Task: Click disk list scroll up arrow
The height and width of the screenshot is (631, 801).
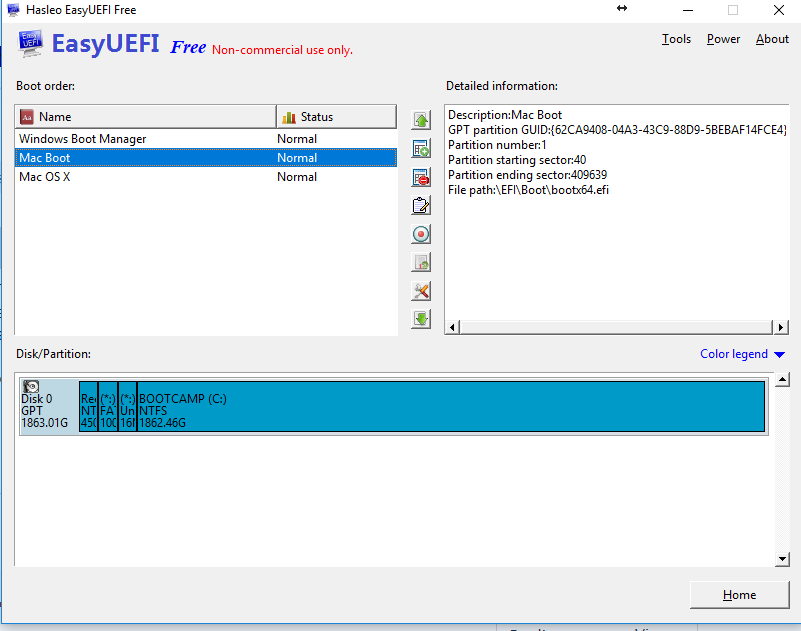Action: pyautogui.click(x=782, y=380)
